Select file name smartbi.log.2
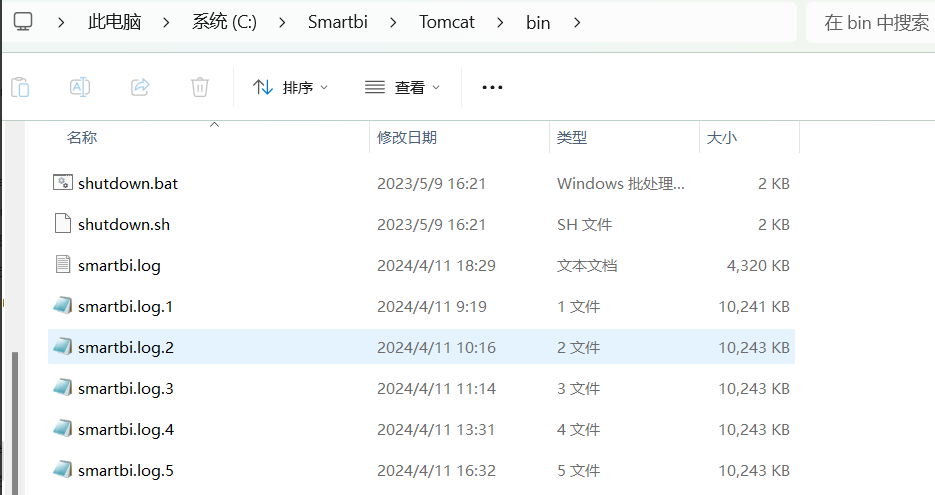935x495 pixels. (x=125, y=348)
